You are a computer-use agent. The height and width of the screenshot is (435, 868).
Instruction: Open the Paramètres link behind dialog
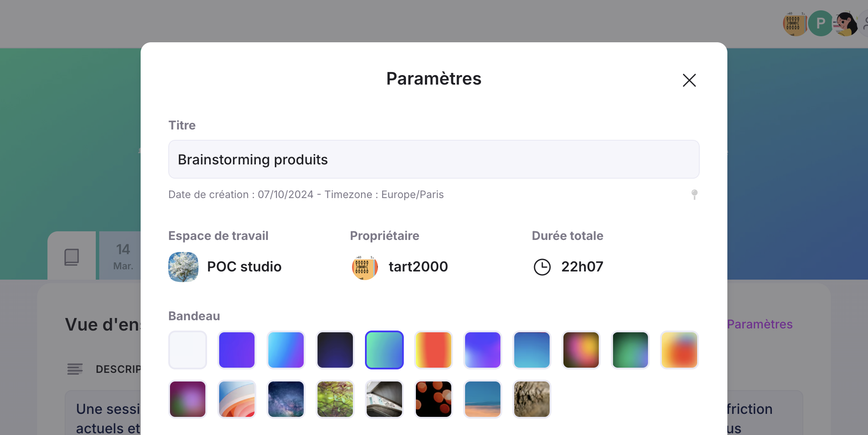759,324
